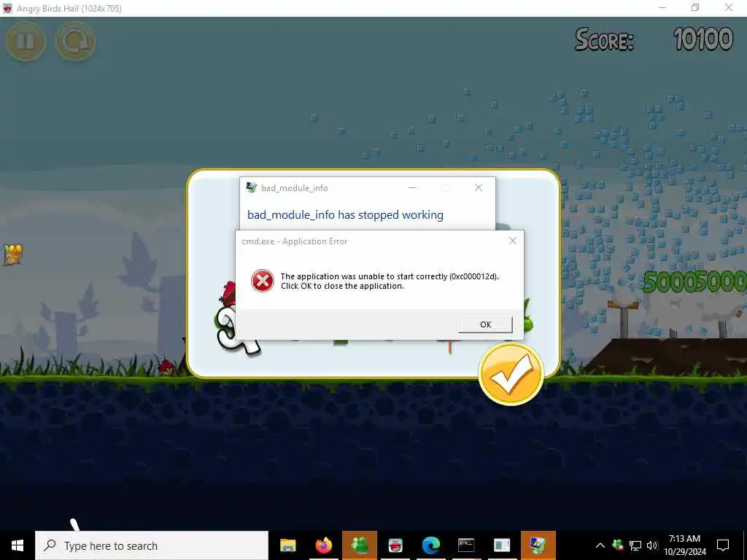The height and width of the screenshot is (560, 747).
Task: Click the red error icon in the dialog
Action: [x=263, y=281]
